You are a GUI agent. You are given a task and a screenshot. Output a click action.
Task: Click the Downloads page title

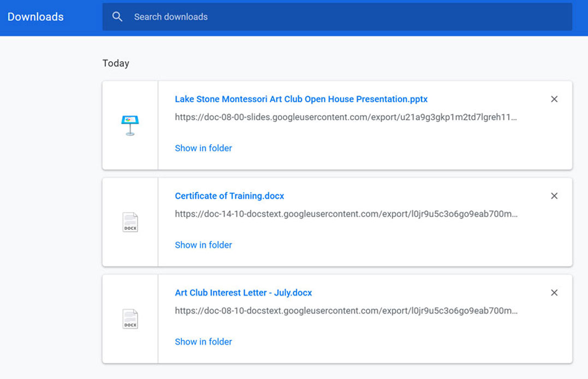(x=35, y=16)
